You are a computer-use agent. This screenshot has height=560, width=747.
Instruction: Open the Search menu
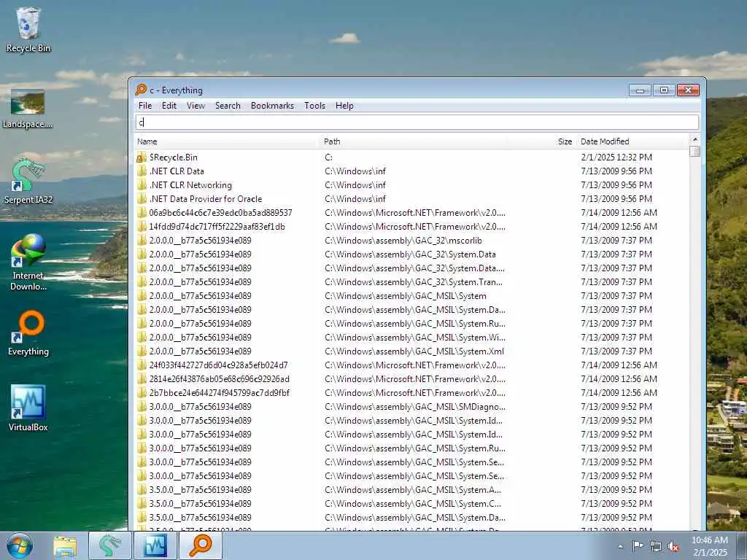click(228, 106)
